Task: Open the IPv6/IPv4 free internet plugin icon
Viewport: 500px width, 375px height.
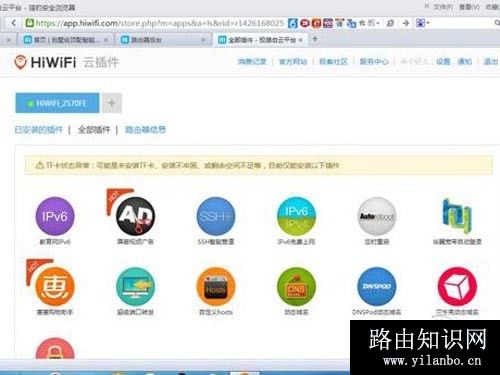Action: click(x=296, y=216)
